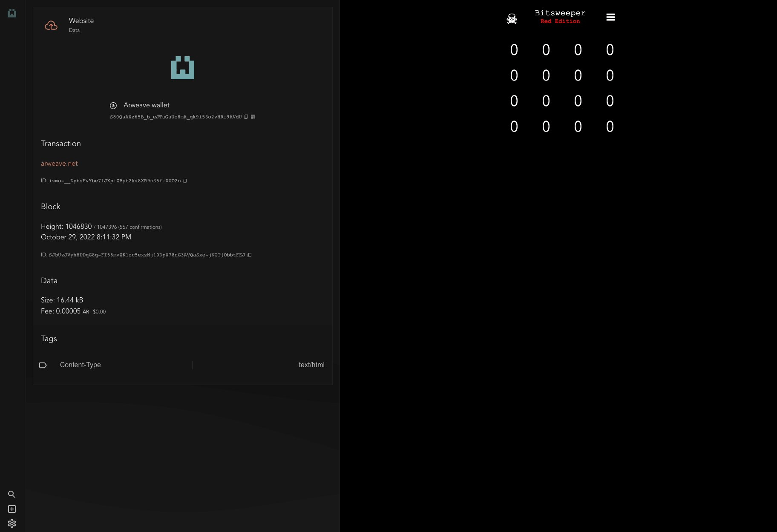Open settings via the gear icon
The image size is (777, 532).
pyautogui.click(x=12, y=523)
